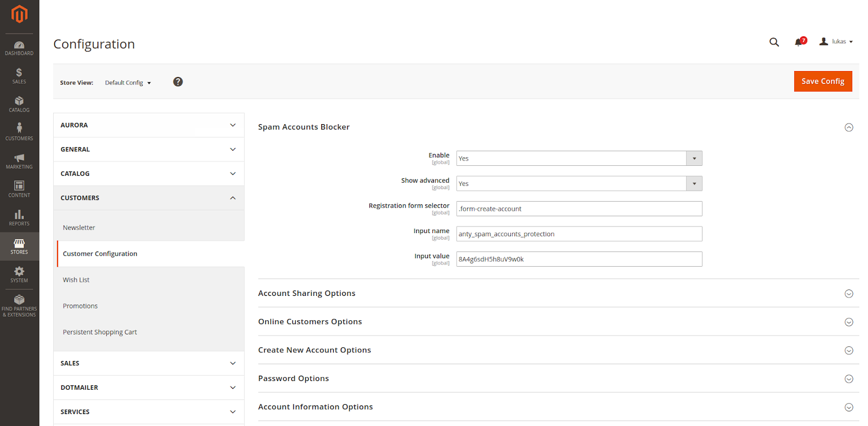The image size is (868, 426).
Task: Select Customer Configuration item
Action: click(150, 254)
